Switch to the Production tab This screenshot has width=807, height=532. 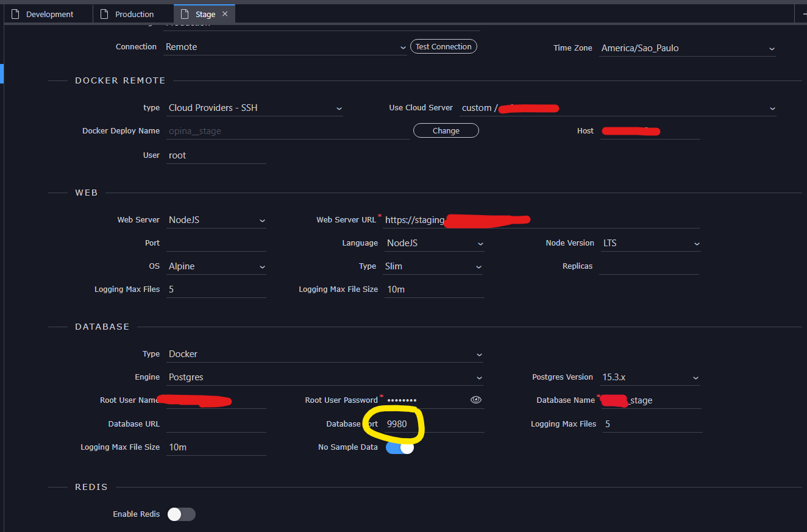[x=133, y=14]
